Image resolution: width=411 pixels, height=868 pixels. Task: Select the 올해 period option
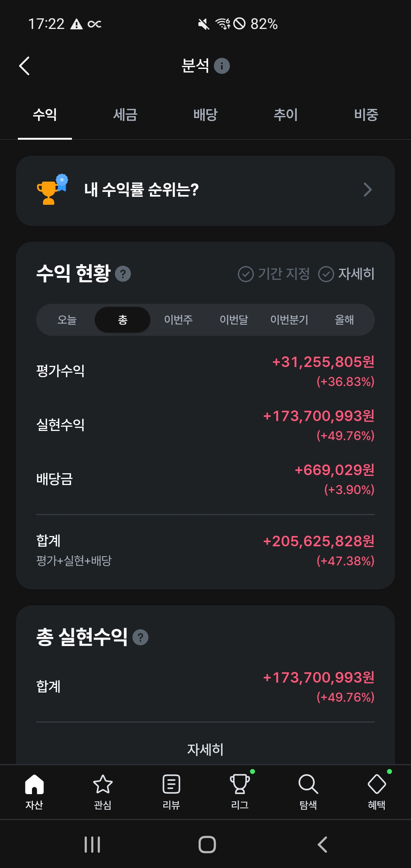click(x=344, y=320)
